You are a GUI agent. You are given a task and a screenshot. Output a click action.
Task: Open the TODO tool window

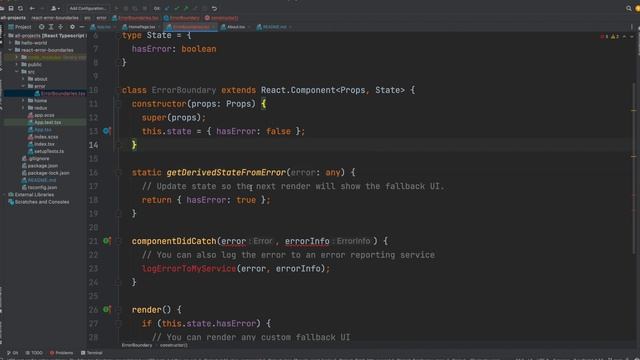[34, 353]
